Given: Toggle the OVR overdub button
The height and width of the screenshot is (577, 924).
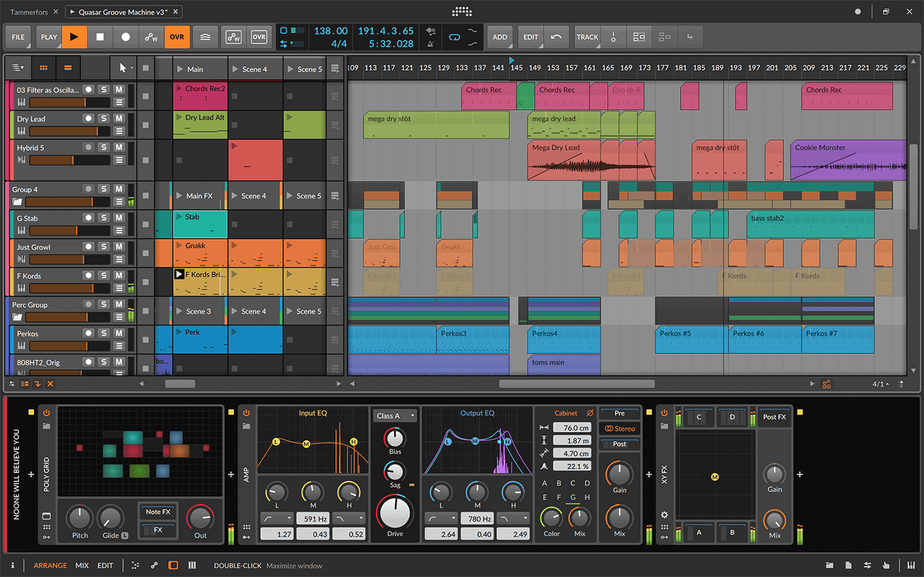Looking at the screenshot, I should pyautogui.click(x=177, y=37).
